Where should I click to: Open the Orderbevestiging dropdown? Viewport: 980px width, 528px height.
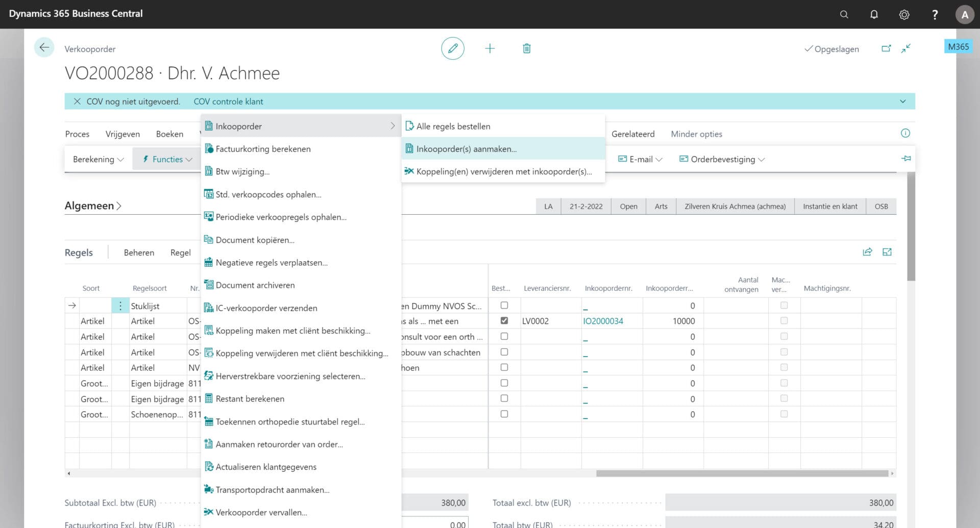coord(722,159)
